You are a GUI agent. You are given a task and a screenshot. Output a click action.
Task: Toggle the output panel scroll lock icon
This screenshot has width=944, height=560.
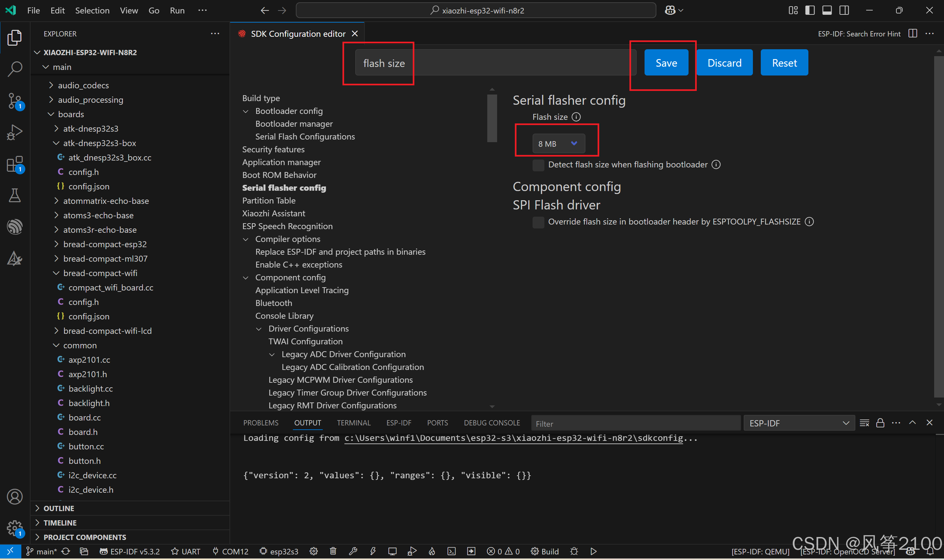(880, 423)
